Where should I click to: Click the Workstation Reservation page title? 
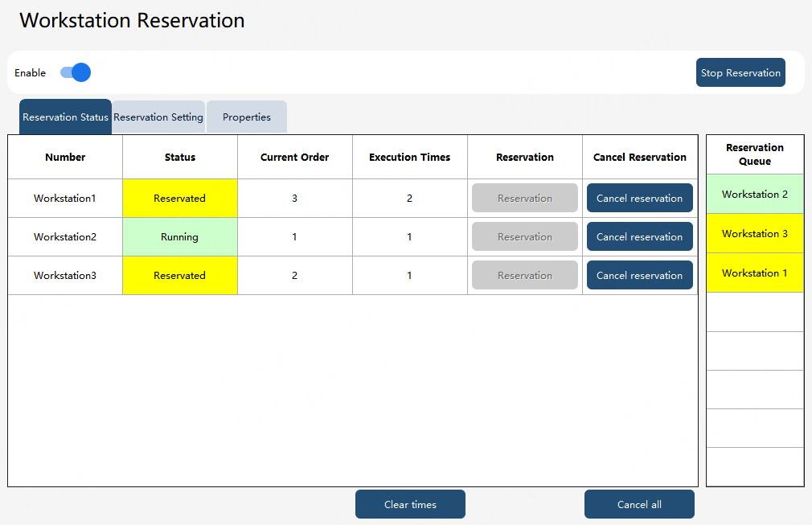tap(132, 20)
